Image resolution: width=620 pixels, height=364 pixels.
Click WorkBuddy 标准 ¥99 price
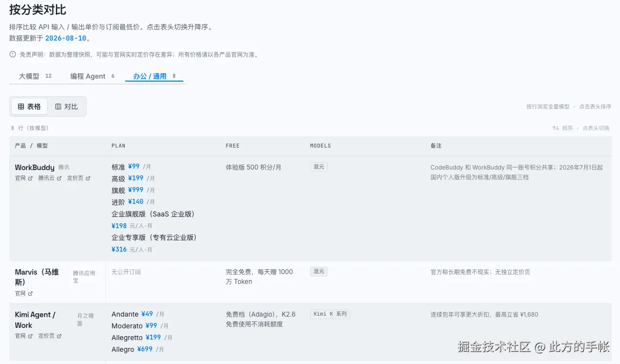[x=134, y=167]
